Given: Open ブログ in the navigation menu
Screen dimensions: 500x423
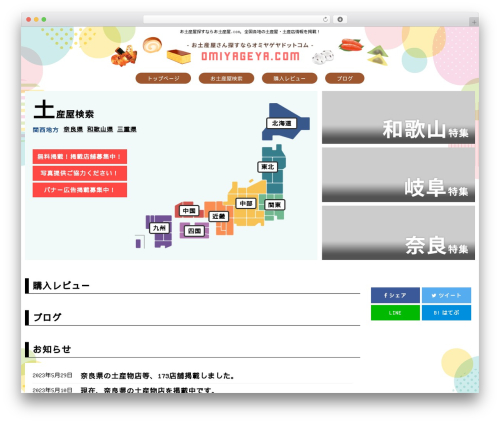Looking at the screenshot, I should (x=345, y=78).
